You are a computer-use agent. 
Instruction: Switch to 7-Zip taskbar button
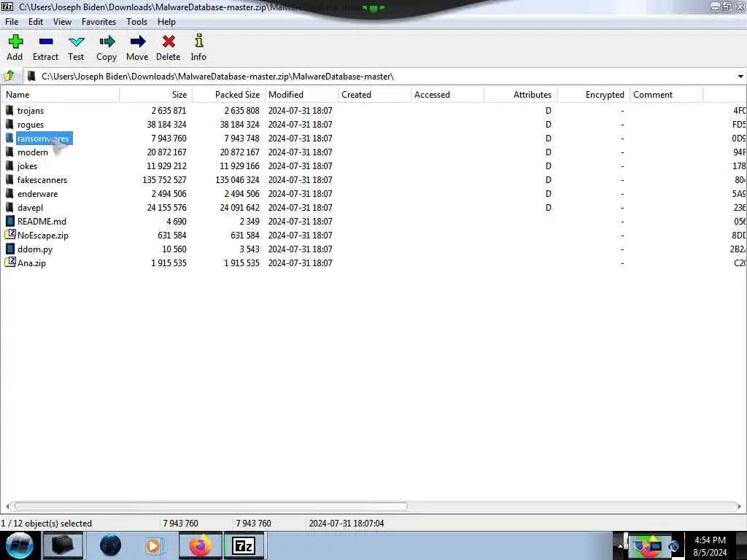(x=244, y=545)
